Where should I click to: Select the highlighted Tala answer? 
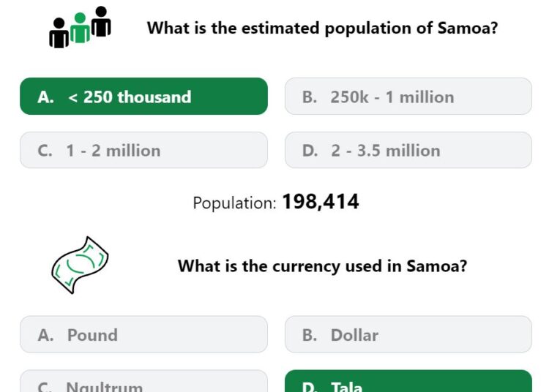click(x=408, y=381)
